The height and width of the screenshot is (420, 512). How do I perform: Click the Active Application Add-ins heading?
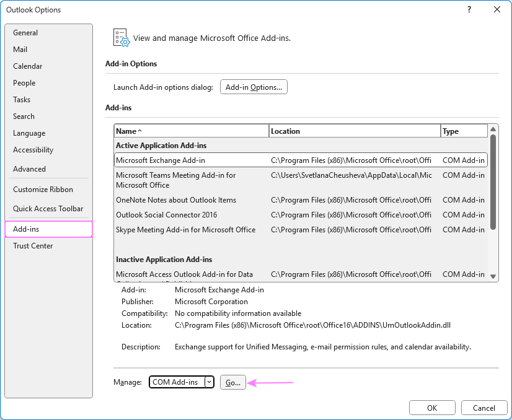(x=161, y=146)
